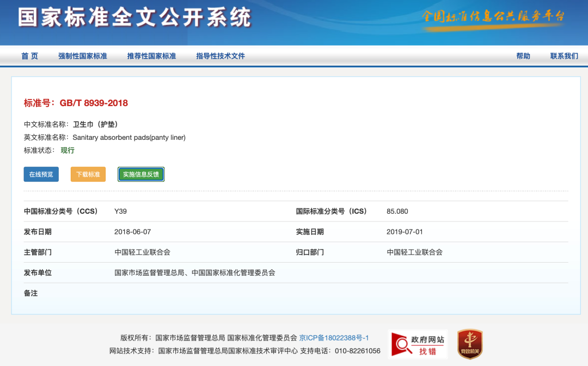
Task: Click the red 党政机关 badge icon
Action: [x=469, y=344]
